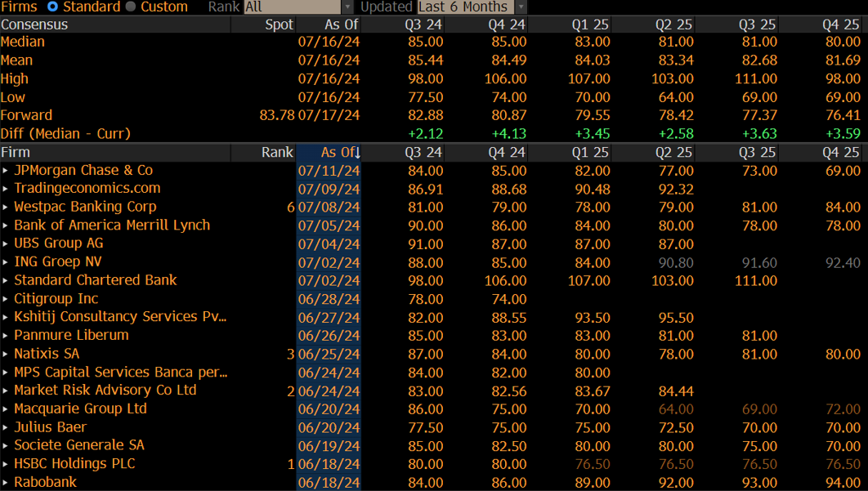Click the Spot column header
The height and width of the screenshot is (491, 868).
pyautogui.click(x=279, y=25)
